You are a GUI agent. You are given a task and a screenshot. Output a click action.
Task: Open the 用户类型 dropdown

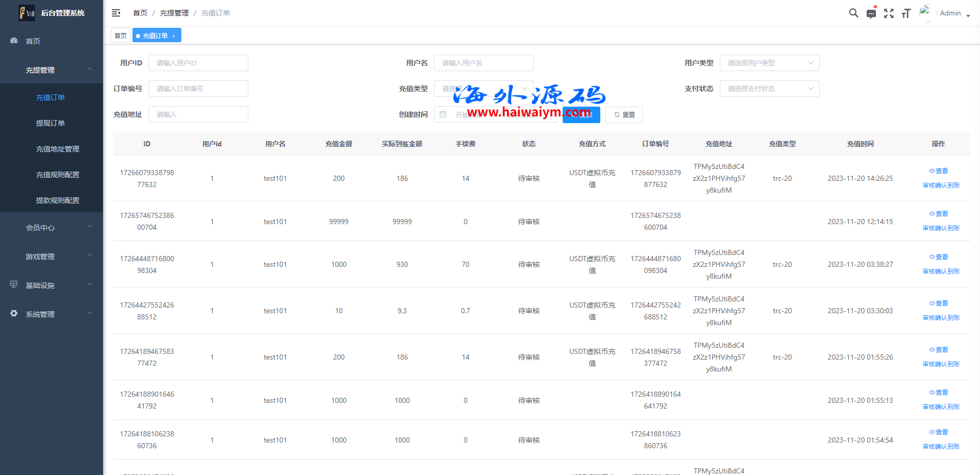(x=769, y=63)
